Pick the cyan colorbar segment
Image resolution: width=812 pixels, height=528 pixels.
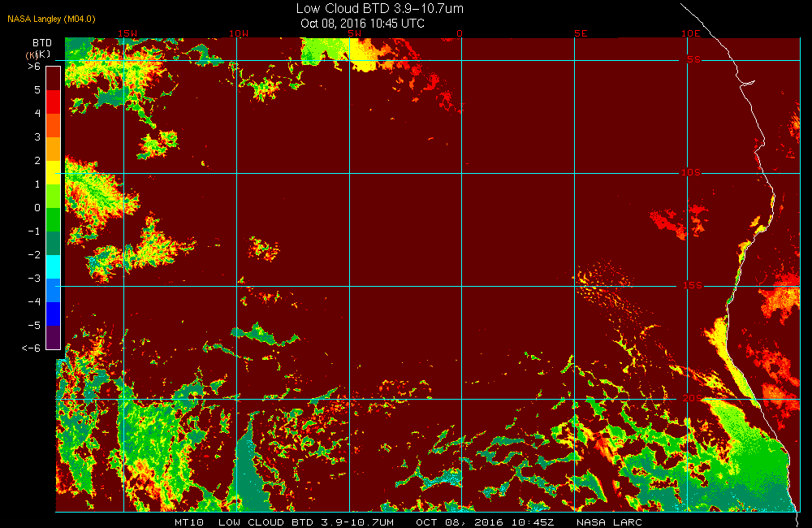click(x=54, y=267)
